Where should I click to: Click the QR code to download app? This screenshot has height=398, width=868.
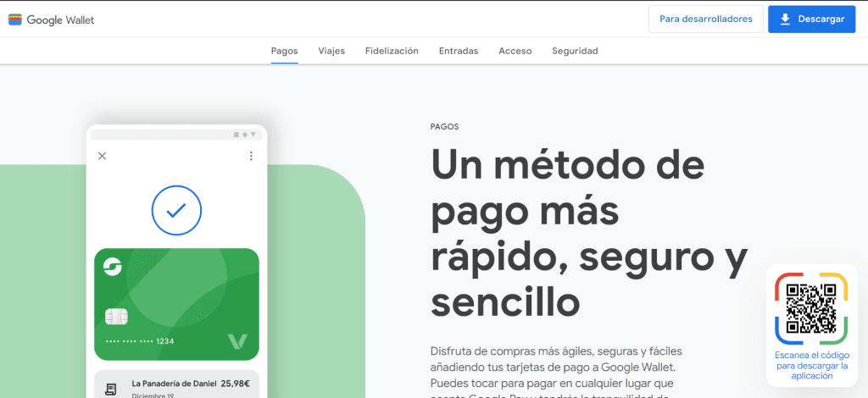coord(811,307)
